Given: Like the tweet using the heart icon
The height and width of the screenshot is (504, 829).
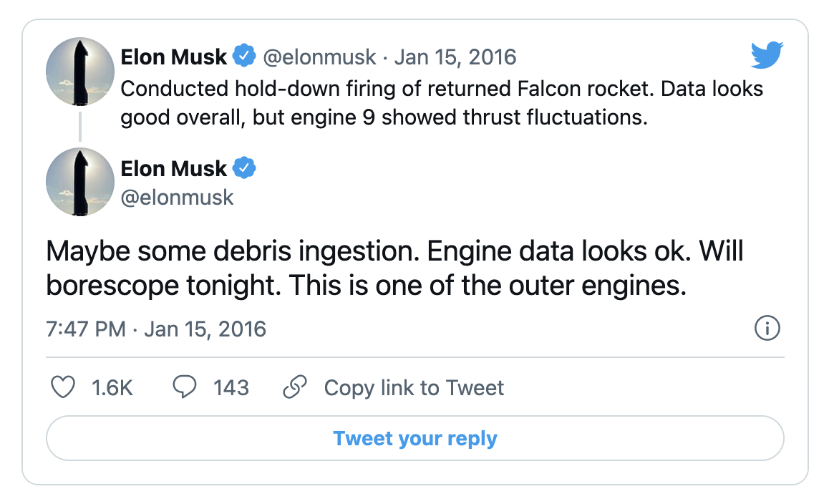Looking at the screenshot, I should (63, 387).
